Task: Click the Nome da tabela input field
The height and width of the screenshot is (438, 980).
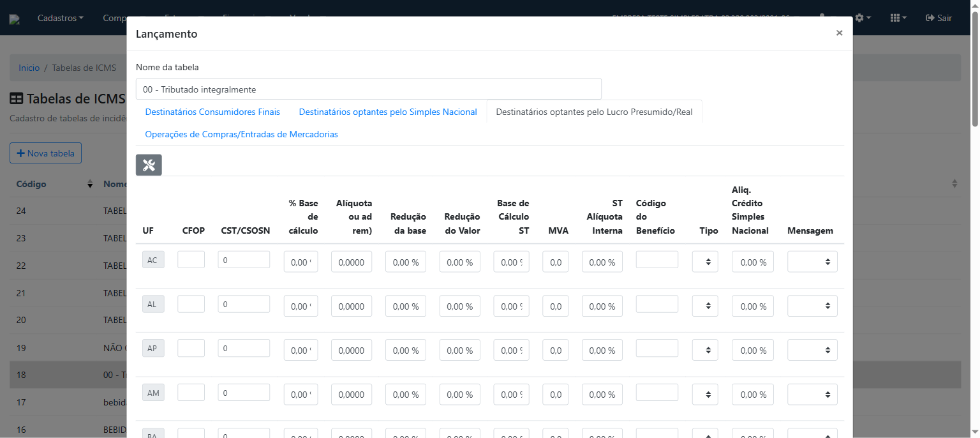Action: tap(369, 89)
